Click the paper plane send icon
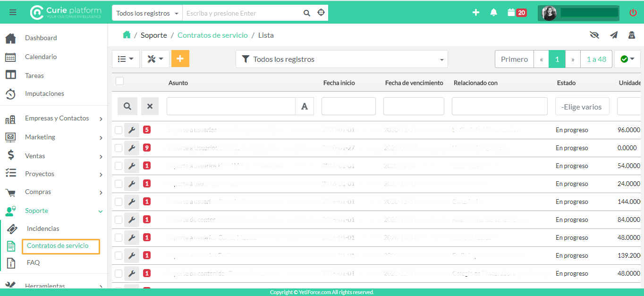644x296 pixels. coord(613,35)
